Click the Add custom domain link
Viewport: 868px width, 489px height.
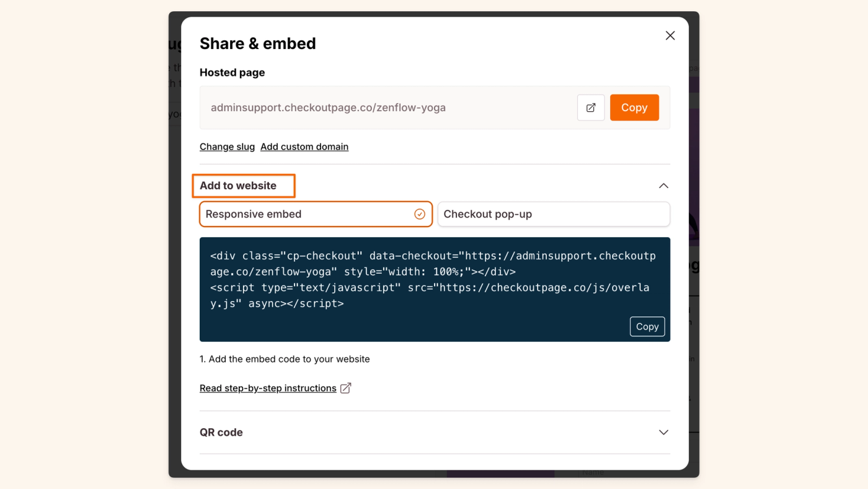tap(304, 146)
